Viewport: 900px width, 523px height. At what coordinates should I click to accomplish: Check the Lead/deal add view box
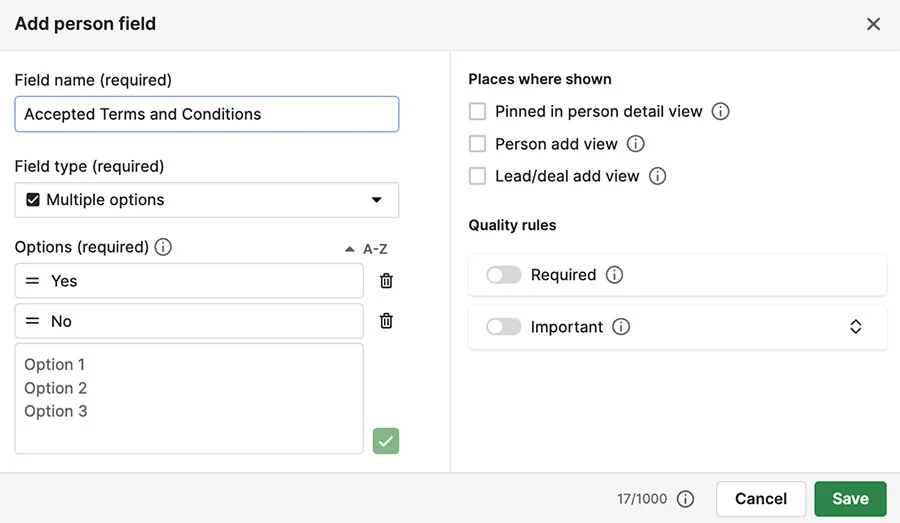pos(478,176)
